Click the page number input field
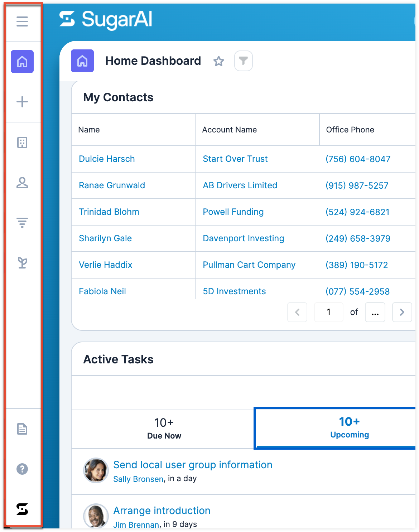Image resolution: width=419 pixels, height=532 pixels. (329, 312)
